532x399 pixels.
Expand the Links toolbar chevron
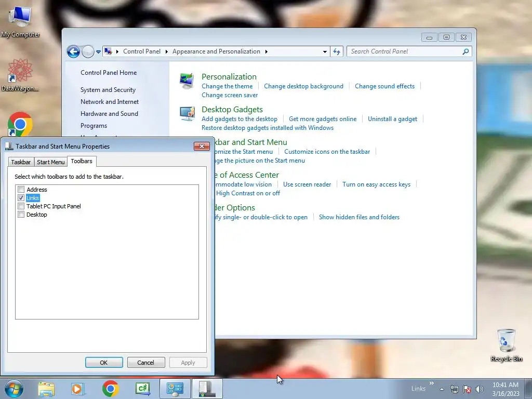[x=432, y=383]
